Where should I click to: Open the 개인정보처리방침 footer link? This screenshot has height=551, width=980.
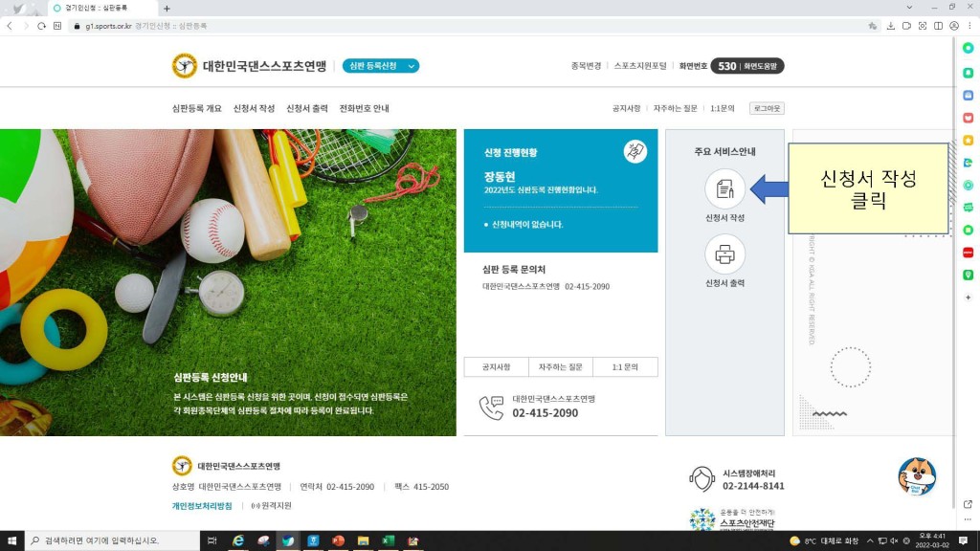tap(202, 505)
